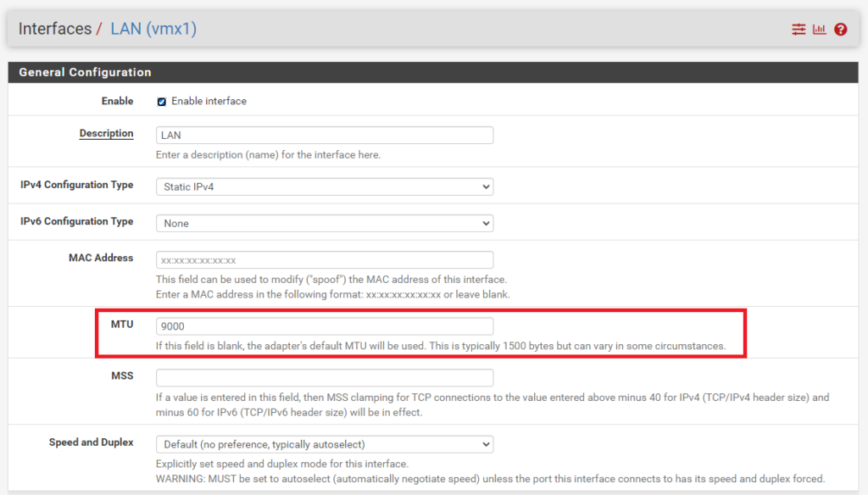Click the red help question mark icon
This screenshot has height=495, width=868.
[x=840, y=30]
